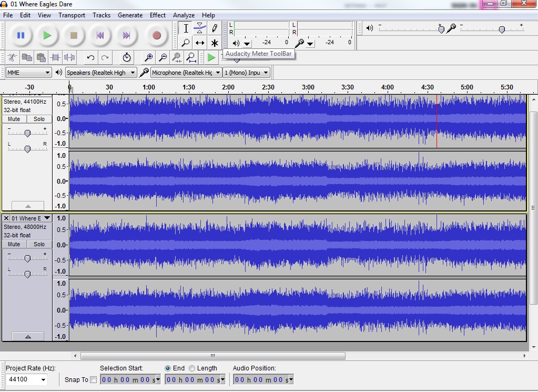Open the Sync-Lock tracks clock icon
This screenshot has width=538, height=392.
click(x=127, y=57)
